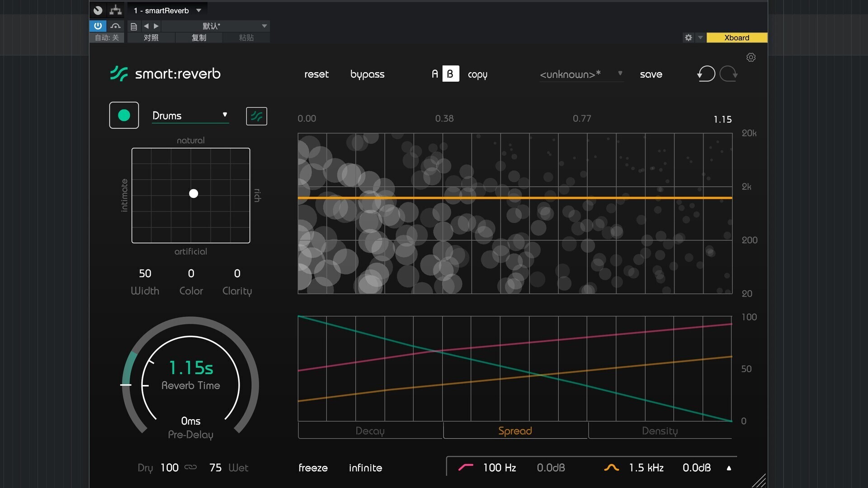Open the Drums profile dropdown
The height and width of the screenshot is (488, 868).
coord(190,115)
